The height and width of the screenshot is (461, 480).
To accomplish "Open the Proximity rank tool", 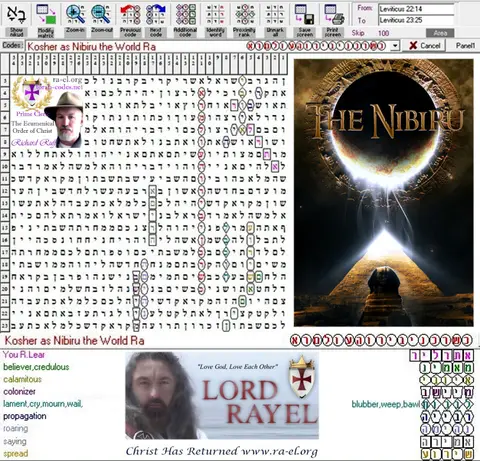I will click(244, 14).
